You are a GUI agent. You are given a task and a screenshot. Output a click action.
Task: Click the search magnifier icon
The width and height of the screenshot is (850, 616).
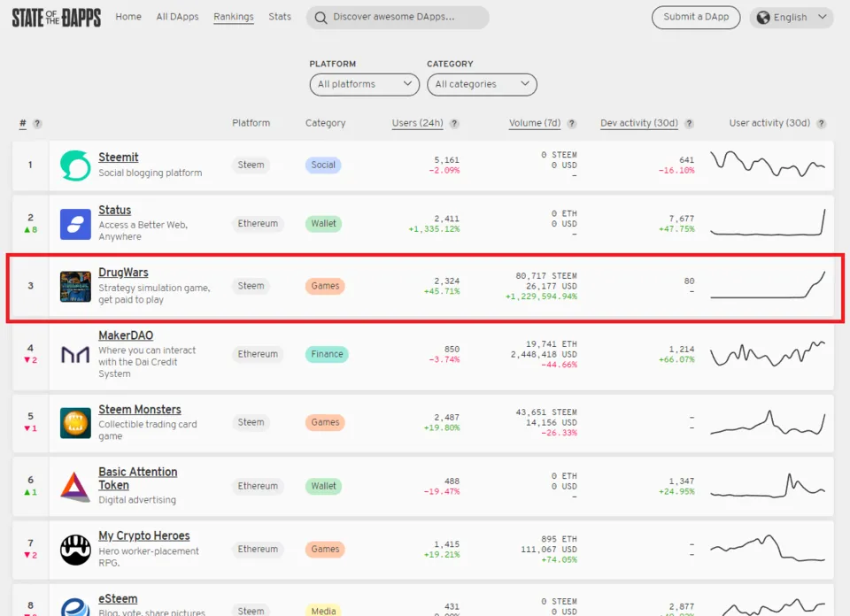point(321,18)
